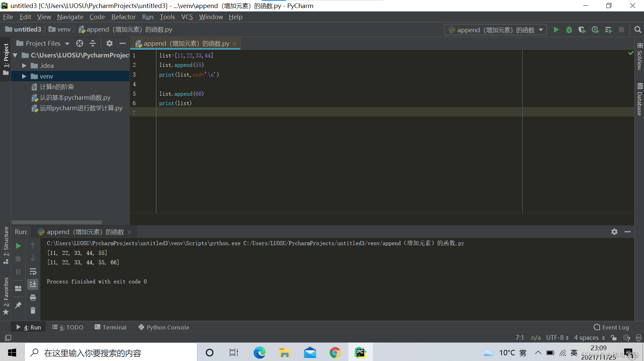The width and height of the screenshot is (644, 361).
Task: Click the 7:1 caret position indicator
Action: 520,337
